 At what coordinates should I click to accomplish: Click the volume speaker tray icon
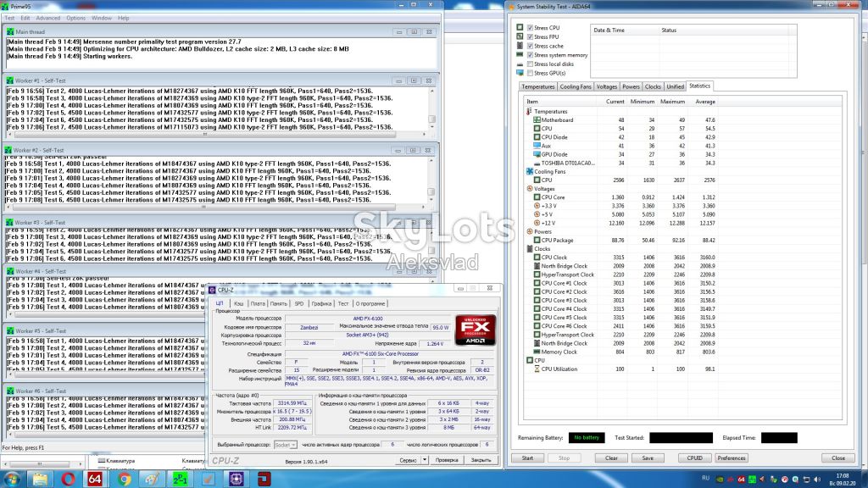817,480
